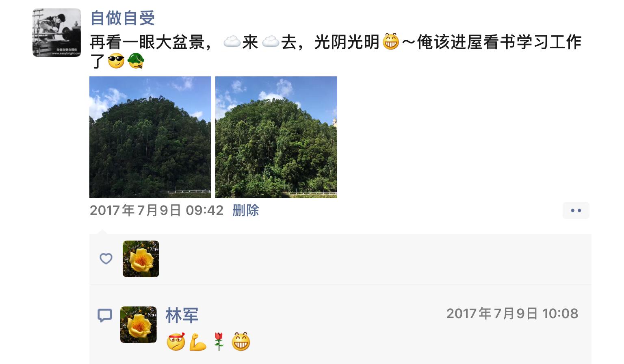Click the 删除 delete link
624x364 pixels.
pyautogui.click(x=246, y=210)
